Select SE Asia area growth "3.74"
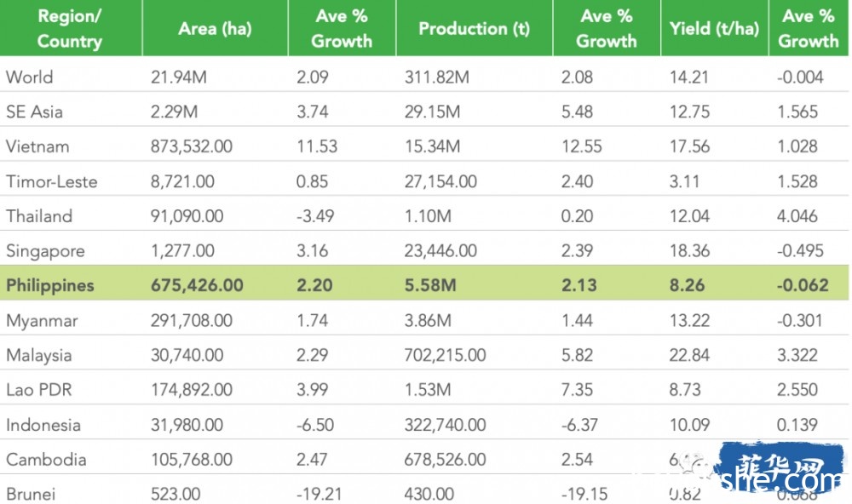 click(x=313, y=112)
